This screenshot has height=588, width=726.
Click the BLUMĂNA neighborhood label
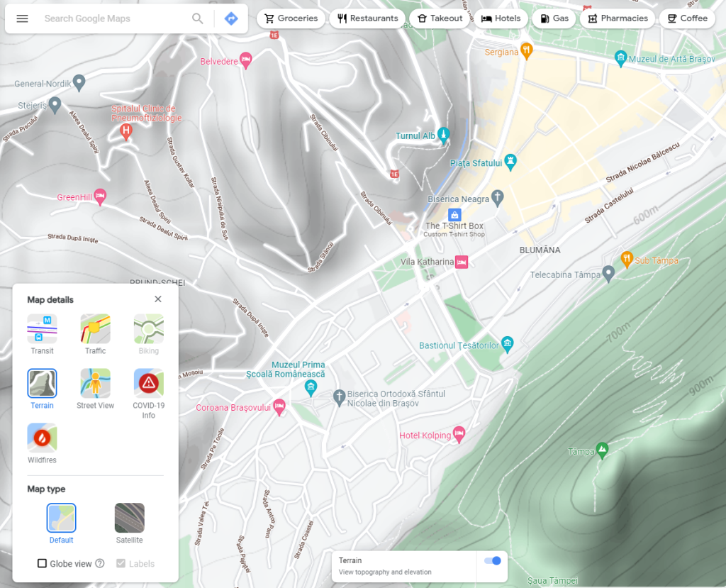coord(540,250)
